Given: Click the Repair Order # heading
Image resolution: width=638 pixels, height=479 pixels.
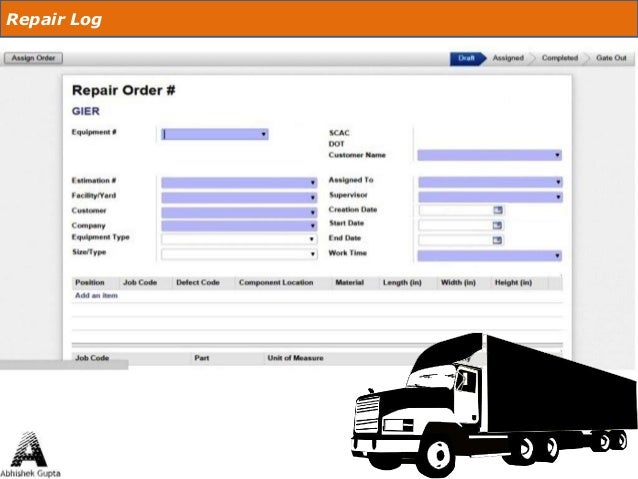Looking at the screenshot, I should 123,90.
